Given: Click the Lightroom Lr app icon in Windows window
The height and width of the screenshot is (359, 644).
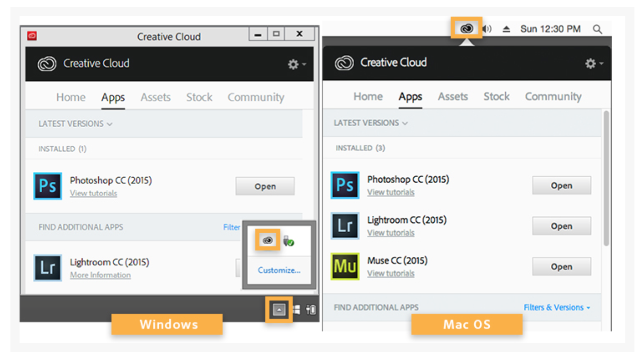Looking at the screenshot, I should coord(47,268).
